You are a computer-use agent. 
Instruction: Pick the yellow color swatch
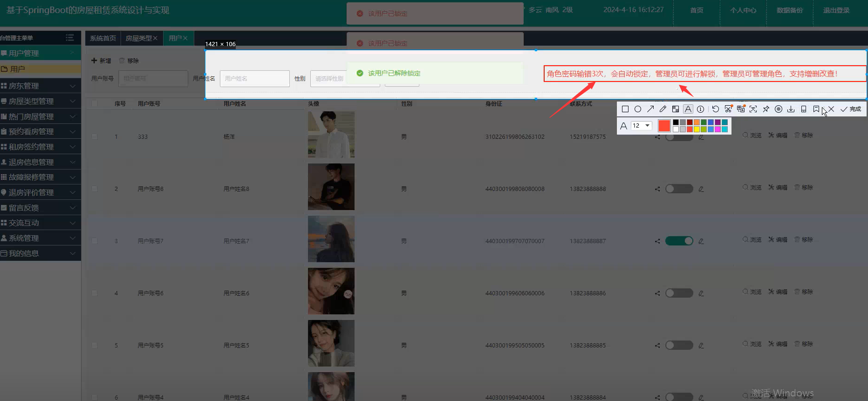pos(697,129)
